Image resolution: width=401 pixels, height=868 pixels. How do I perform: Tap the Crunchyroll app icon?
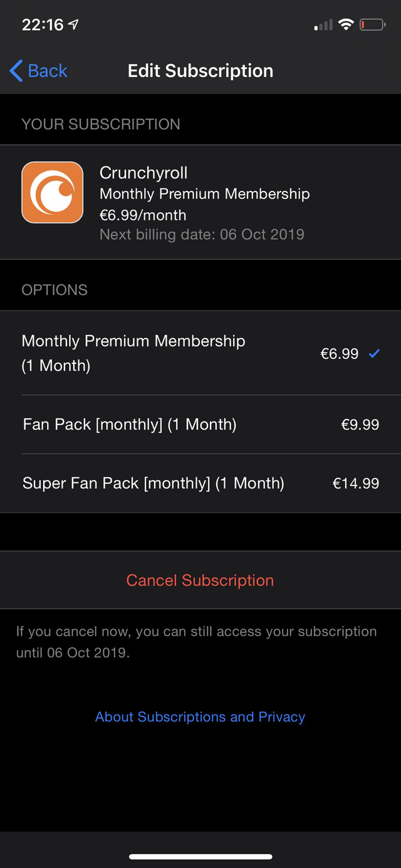[x=53, y=192]
